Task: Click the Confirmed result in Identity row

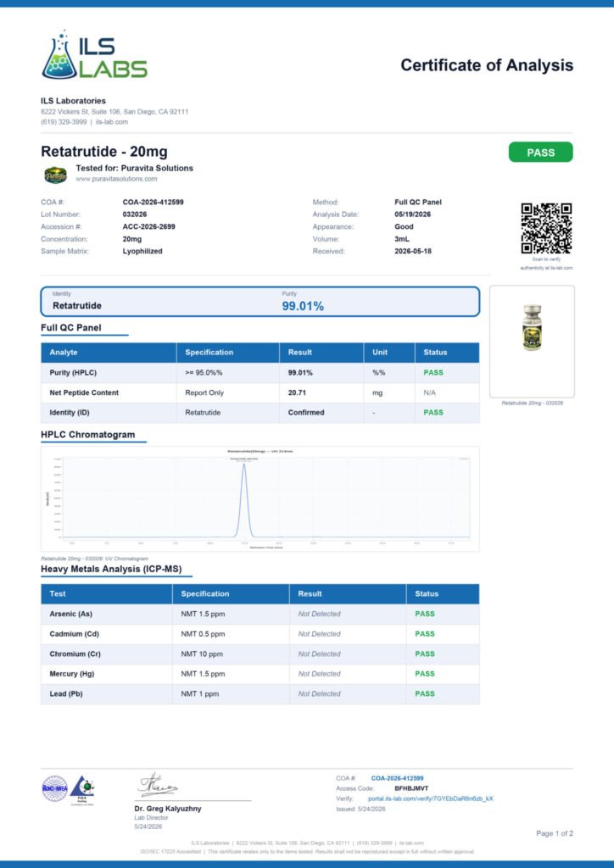Action: point(306,413)
